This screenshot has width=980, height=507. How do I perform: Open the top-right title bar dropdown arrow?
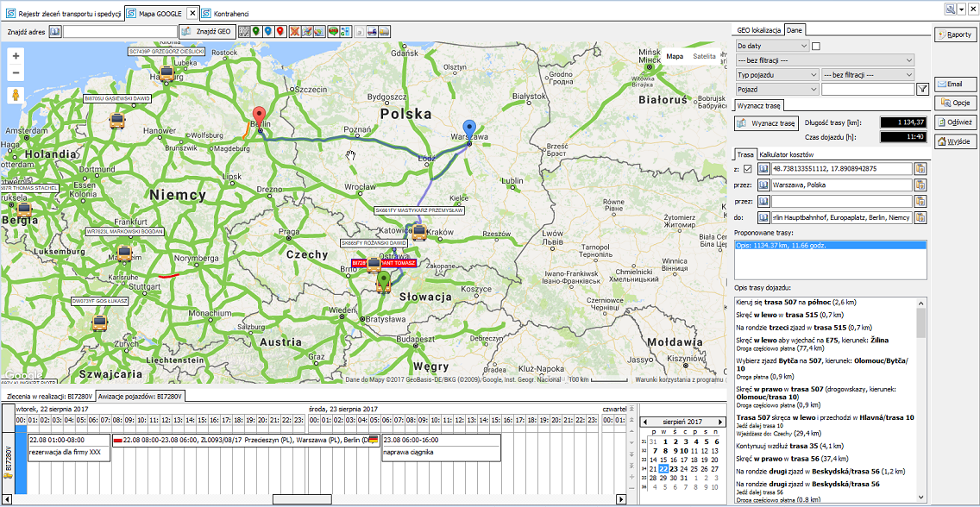pos(962,9)
